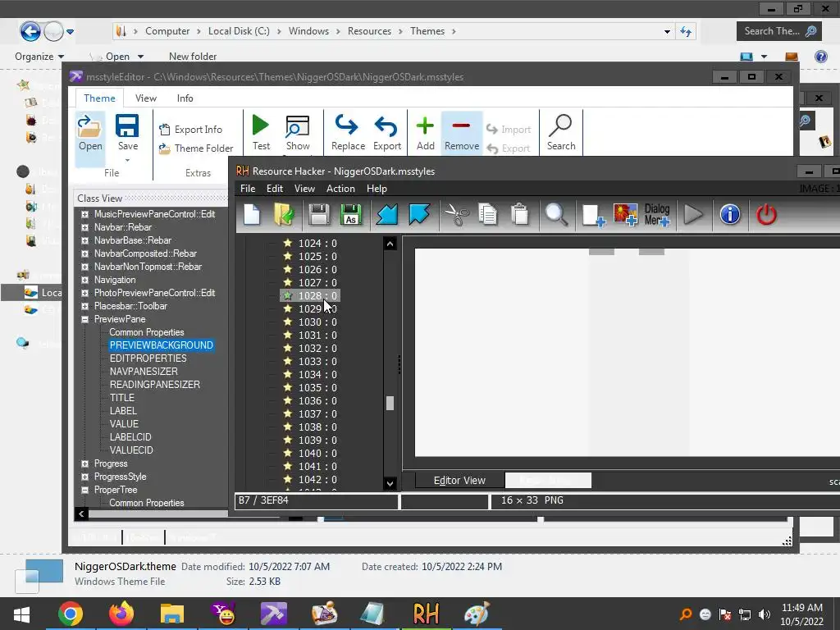Switch to Info tab in msstyleEditor

click(185, 98)
